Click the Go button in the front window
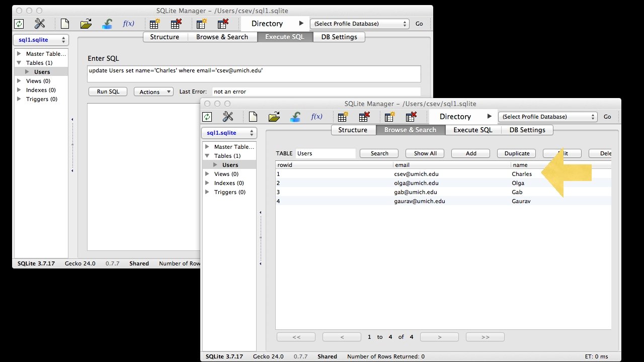 (607, 117)
